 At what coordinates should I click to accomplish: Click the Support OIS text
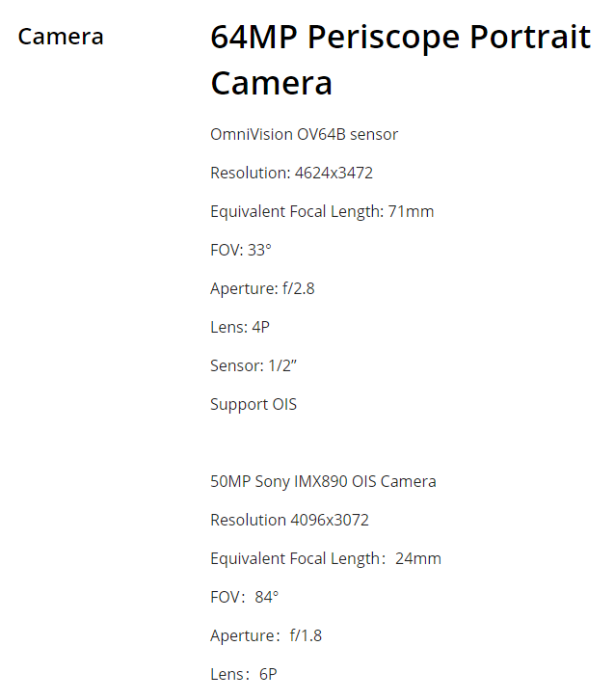(254, 404)
